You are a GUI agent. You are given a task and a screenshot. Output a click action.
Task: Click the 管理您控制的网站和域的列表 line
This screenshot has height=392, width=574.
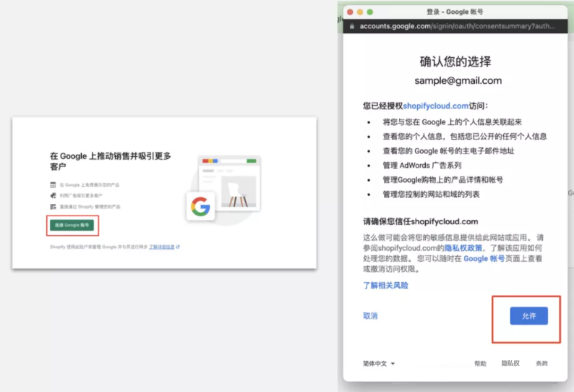pos(431,194)
